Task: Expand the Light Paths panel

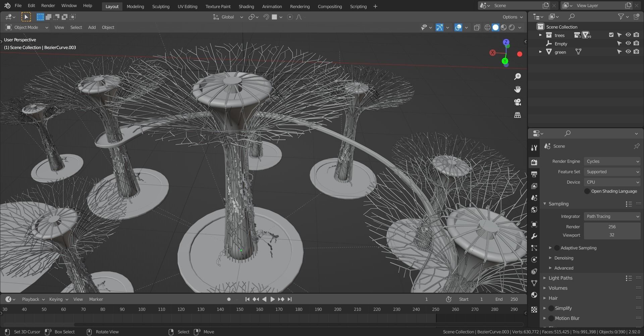Action: 545,278
